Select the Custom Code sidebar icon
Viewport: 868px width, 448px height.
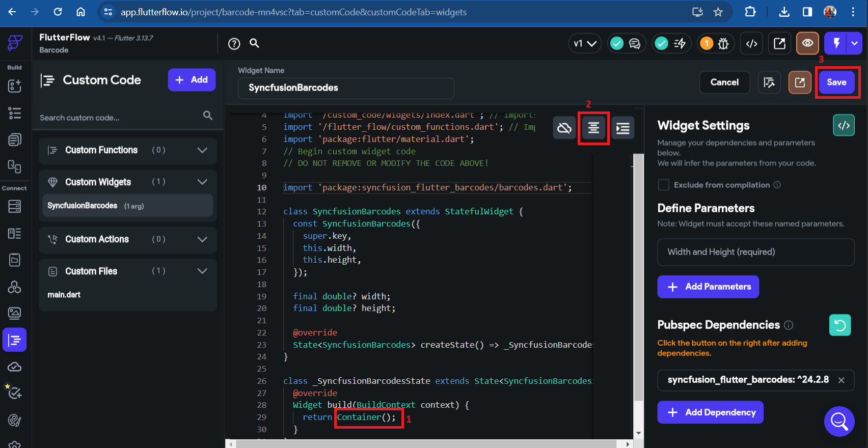point(15,340)
